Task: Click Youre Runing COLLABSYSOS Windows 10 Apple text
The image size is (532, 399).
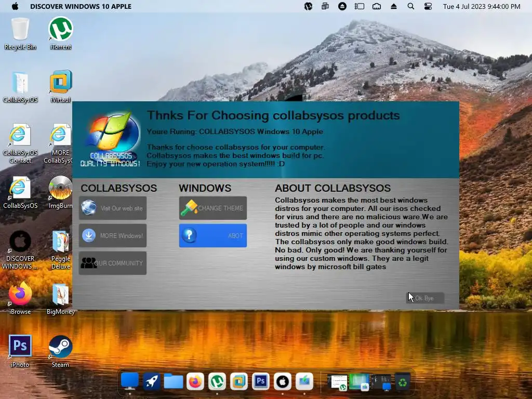Action: 235,131
